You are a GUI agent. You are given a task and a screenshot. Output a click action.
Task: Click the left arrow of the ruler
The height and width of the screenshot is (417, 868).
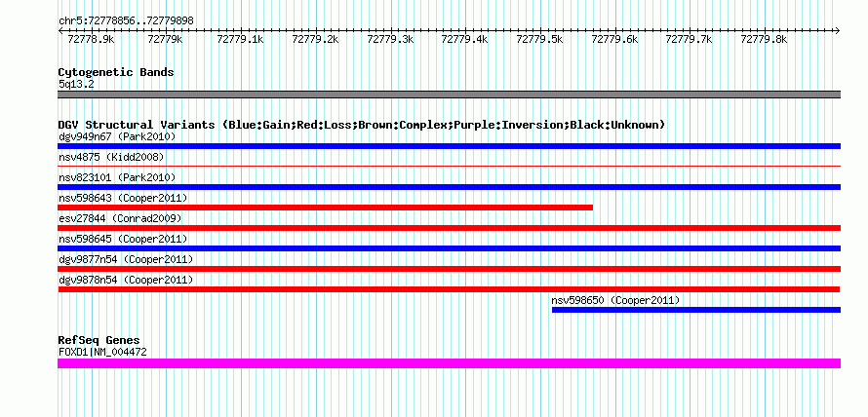[x=60, y=30]
